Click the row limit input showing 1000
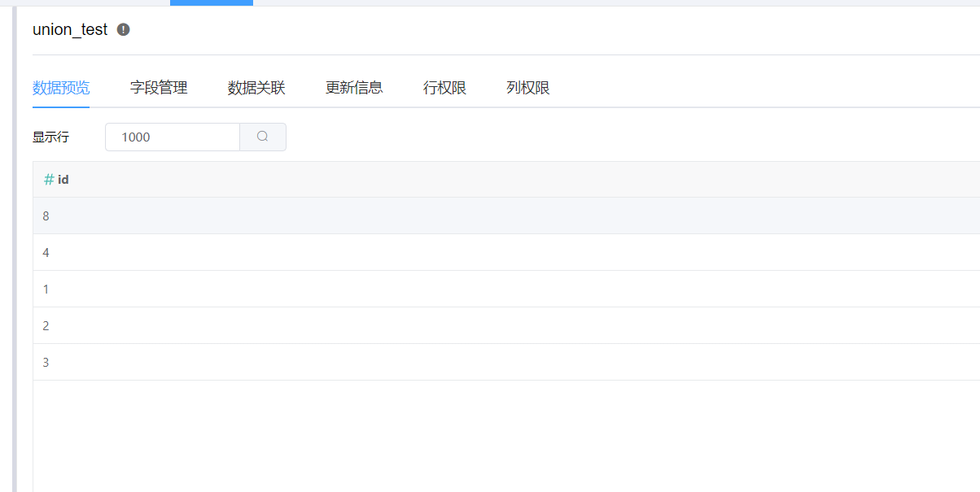The height and width of the screenshot is (492, 980). click(172, 137)
